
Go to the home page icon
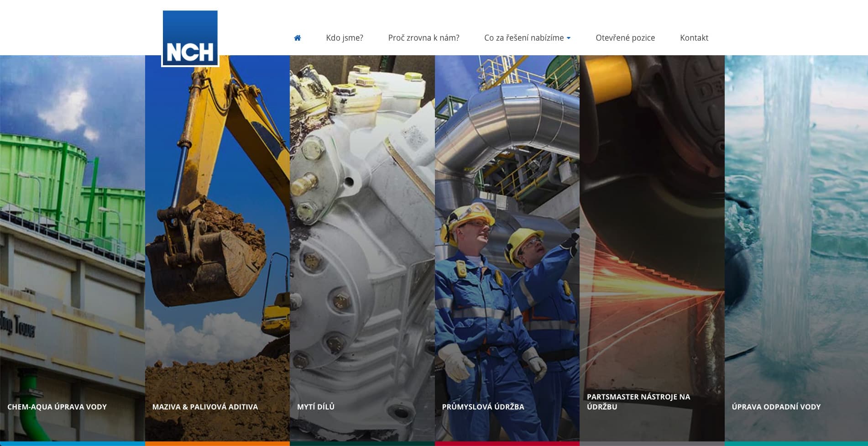[x=297, y=38]
